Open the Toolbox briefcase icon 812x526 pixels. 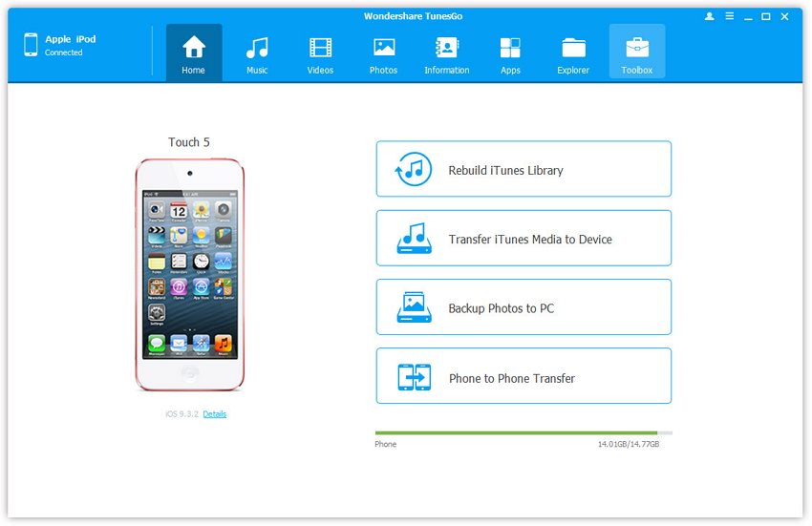click(636, 48)
